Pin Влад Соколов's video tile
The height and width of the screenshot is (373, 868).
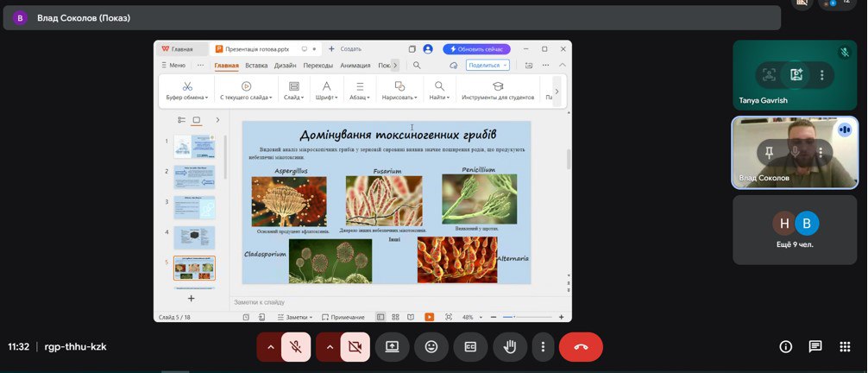(769, 152)
